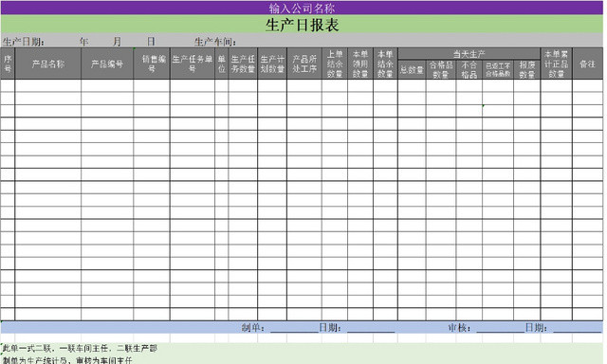Click the 日期: label following 制单
This screenshot has width=607, height=364.
coord(330,328)
